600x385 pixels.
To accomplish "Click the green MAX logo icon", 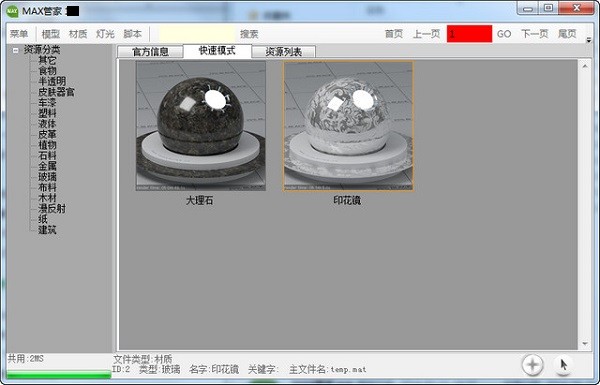I will [x=12, y=11].
